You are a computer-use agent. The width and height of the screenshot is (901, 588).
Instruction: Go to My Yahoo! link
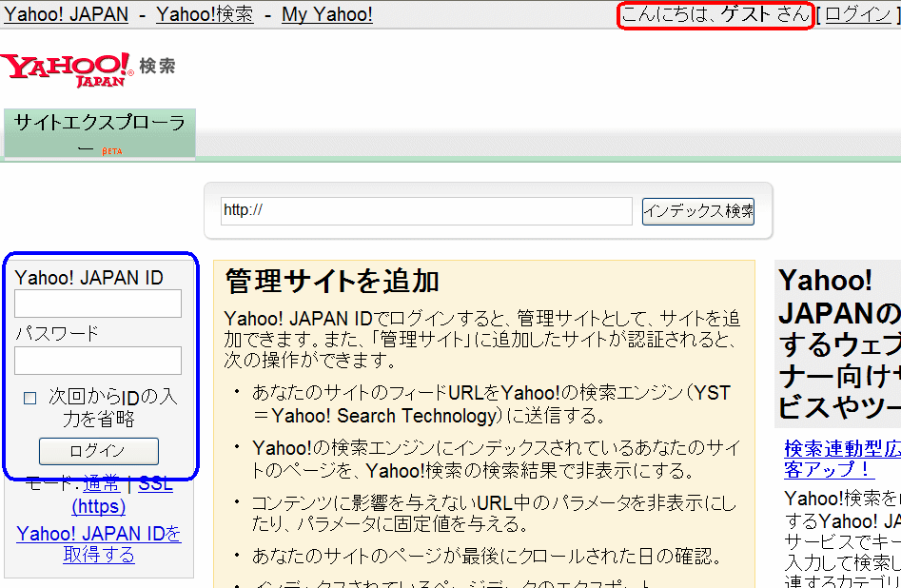tap(327, 14)
